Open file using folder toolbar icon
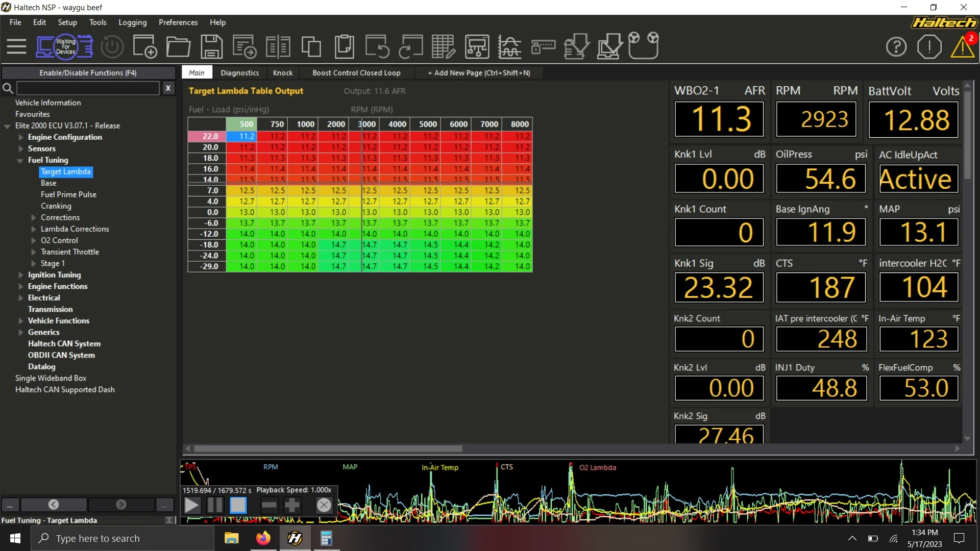This screenshot has width=980, height=551. coord(178,47)
